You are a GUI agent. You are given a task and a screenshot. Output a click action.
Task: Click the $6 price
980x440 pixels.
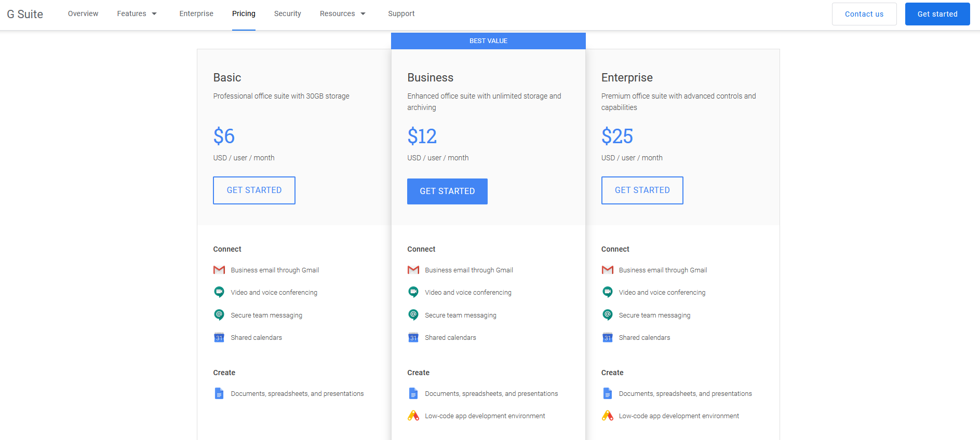tap(224, 136)
